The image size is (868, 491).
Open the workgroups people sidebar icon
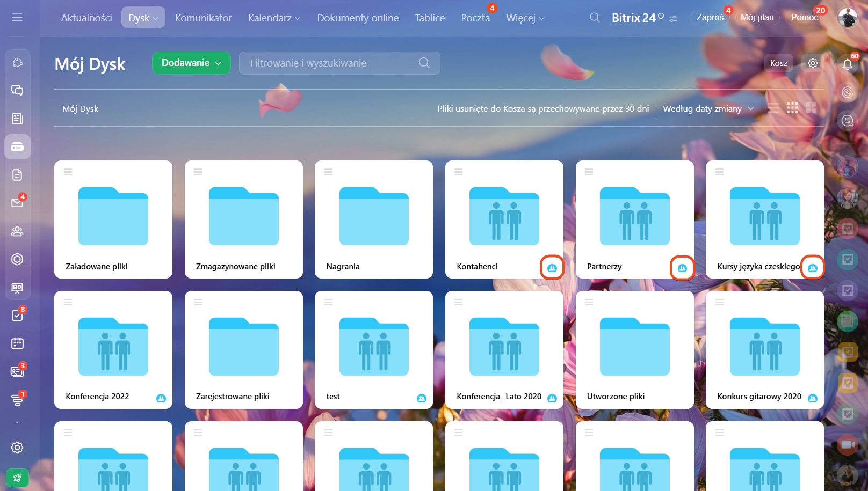pyautogui.click(x=17, y=231)
